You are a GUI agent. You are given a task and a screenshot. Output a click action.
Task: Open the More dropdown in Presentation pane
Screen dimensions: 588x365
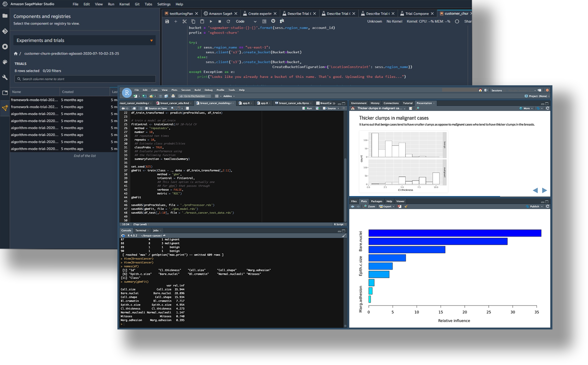pos(526,108)
